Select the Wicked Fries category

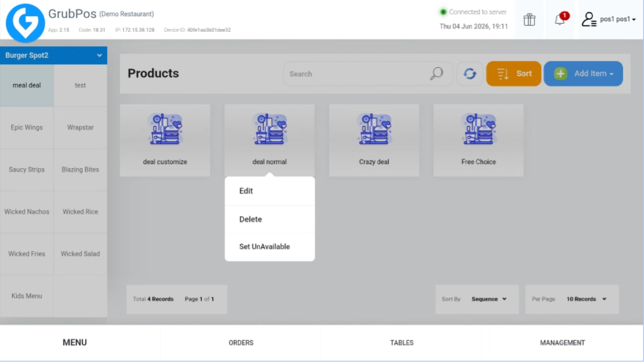(27, 254)
